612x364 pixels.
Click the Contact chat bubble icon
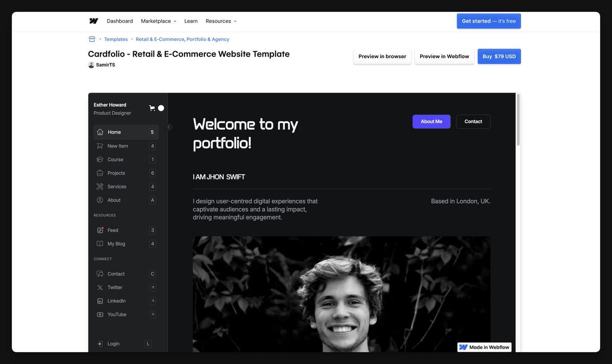(x=100, y=274)
